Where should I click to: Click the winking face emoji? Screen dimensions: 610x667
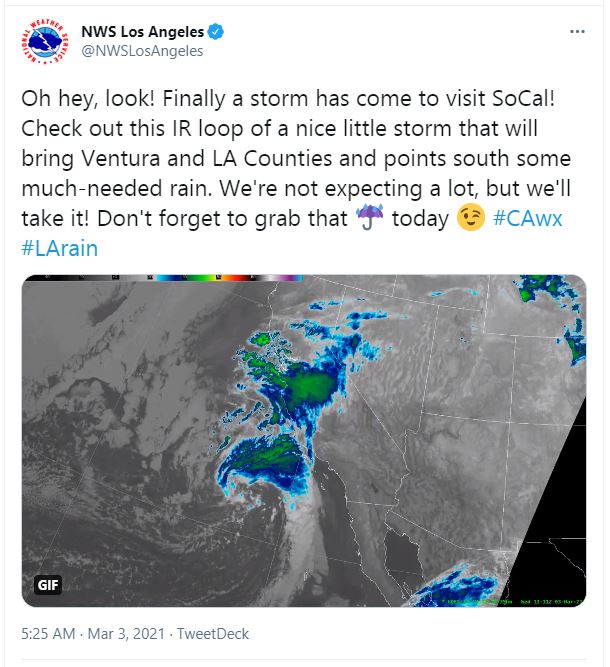(470, 217)
